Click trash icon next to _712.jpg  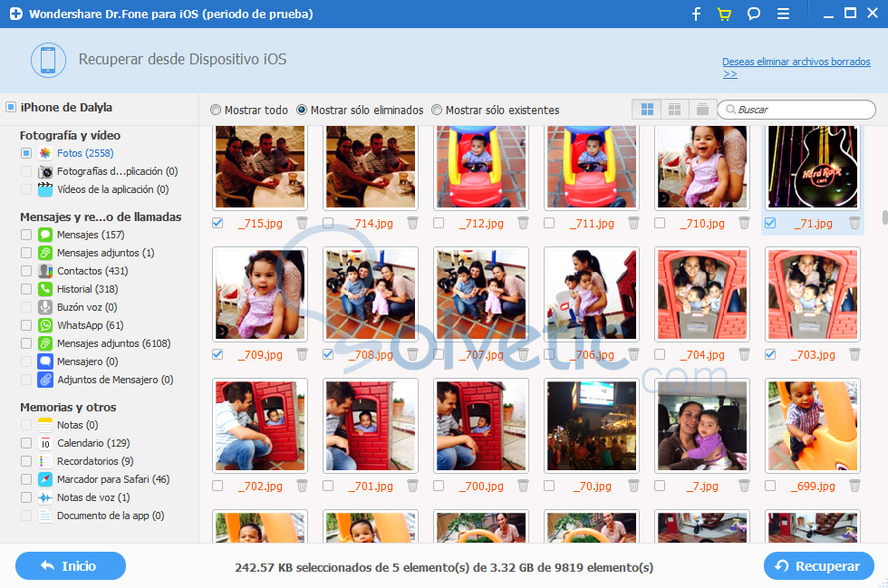tap(523, 223)
